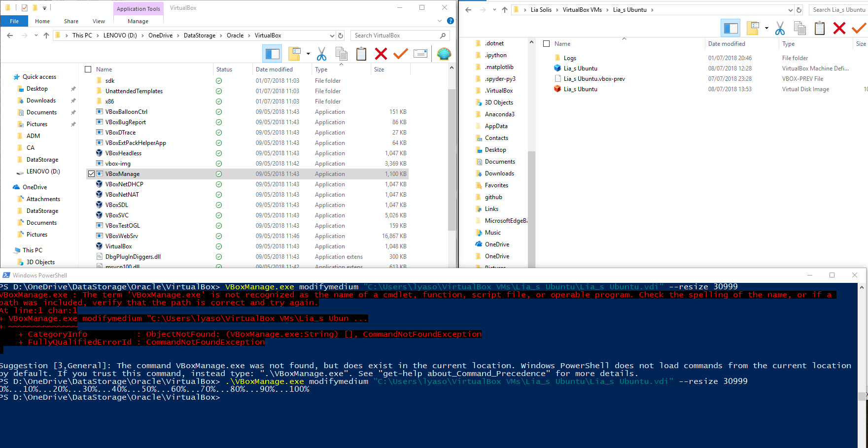The width and height of the screenshot is (868, 448).
Task: Refresh the Lia_s Ubuntu address bar
Action: [x=799, y=10]
